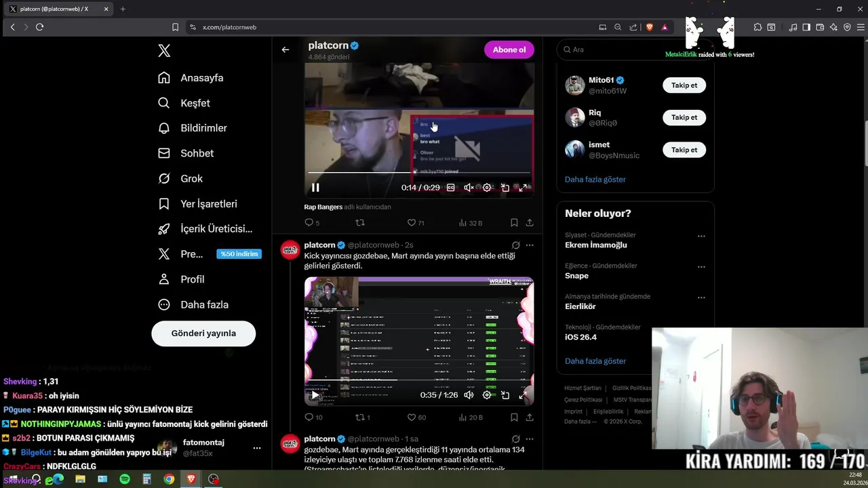Open Ekrem İmamoğlu trend options menu
The width and height of the screenshot is (868, 488).
[701, 237]
